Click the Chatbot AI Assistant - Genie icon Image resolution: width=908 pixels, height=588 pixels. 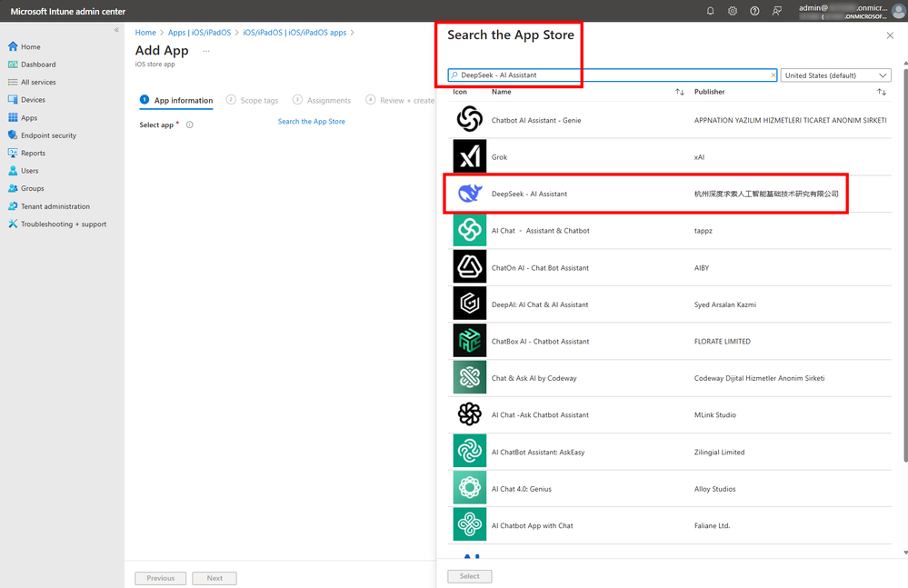tap(470, 119)
